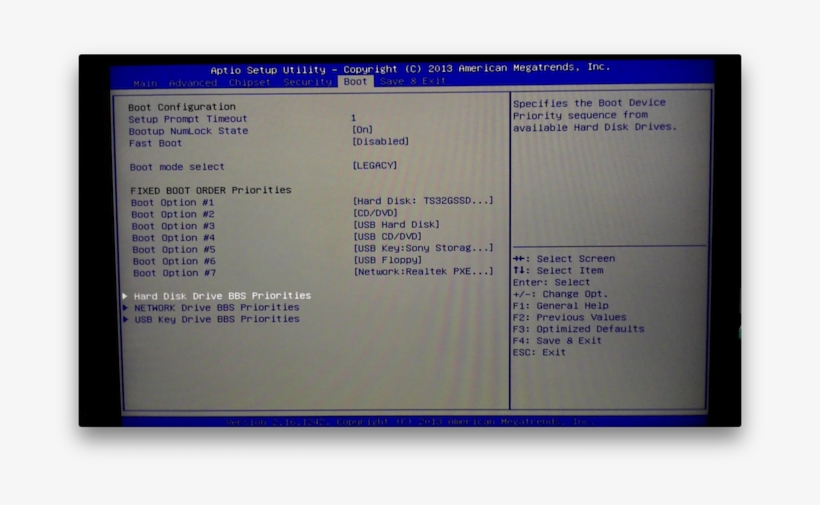Click the Aptio Setup Utility title text
Image resolution: width=820 pixels, height=505 pixels.
point(410,68)
